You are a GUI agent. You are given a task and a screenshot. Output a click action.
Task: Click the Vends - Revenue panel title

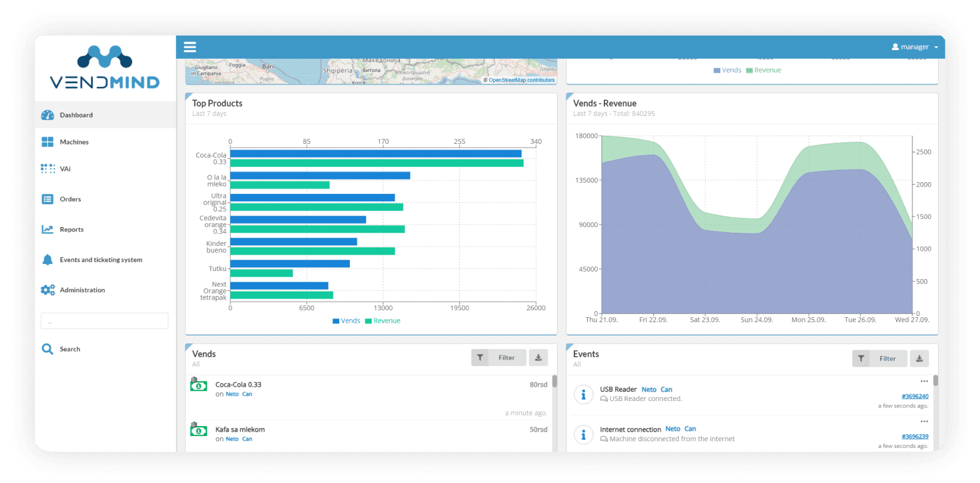tap(605, 103)
